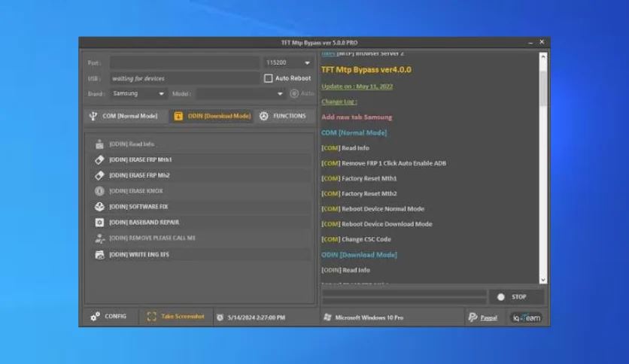Click '[COM] Factory Reset Mth1' log line

click(x=359, y=178)
